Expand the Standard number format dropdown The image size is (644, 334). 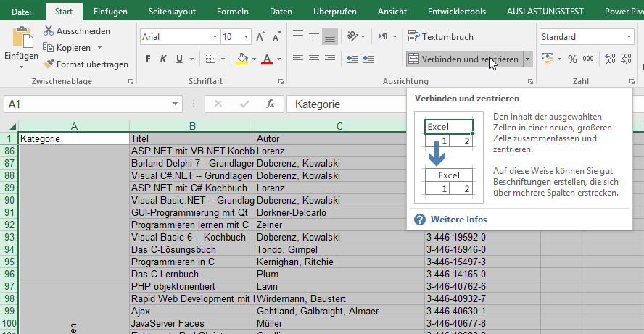click(x=629, y=37)
